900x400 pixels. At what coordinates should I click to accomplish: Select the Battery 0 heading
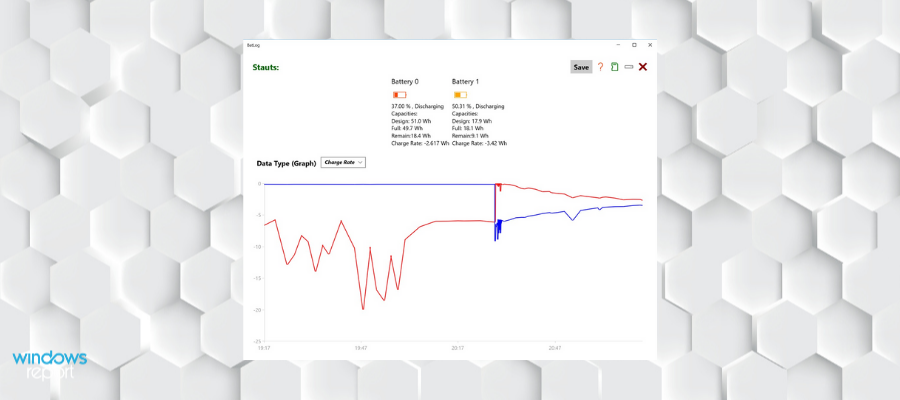[405, 81]
